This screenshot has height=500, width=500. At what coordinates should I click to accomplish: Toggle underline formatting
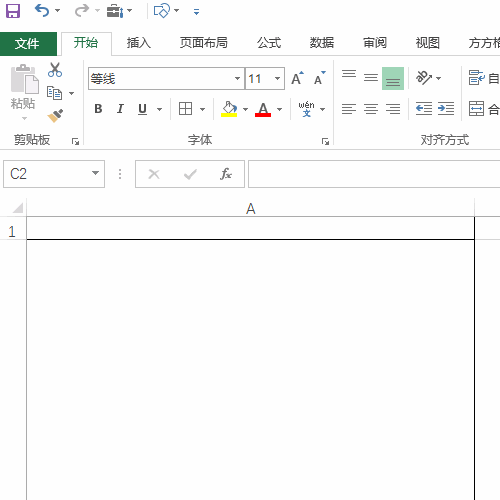142,109
